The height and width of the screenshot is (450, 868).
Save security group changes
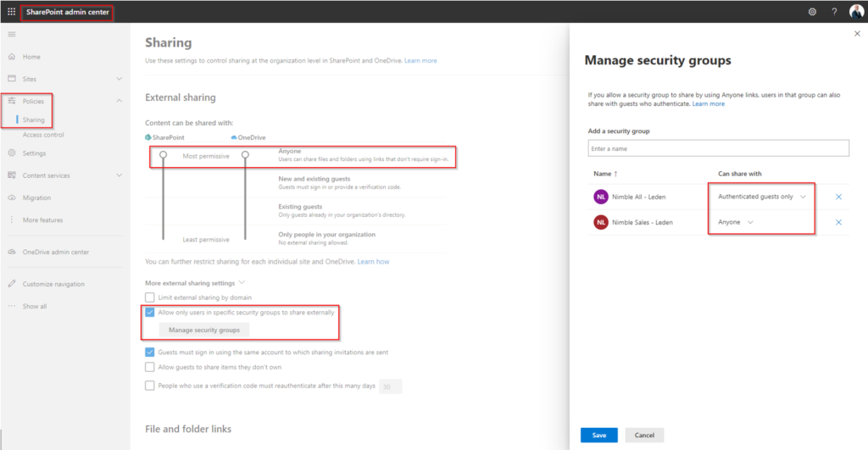[599, 435]
